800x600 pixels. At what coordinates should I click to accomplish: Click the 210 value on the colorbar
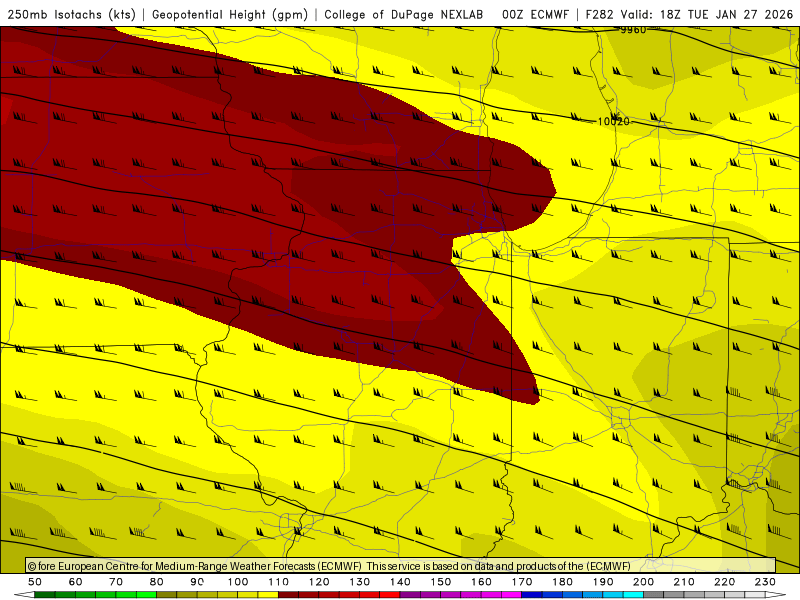coord(684,582)
